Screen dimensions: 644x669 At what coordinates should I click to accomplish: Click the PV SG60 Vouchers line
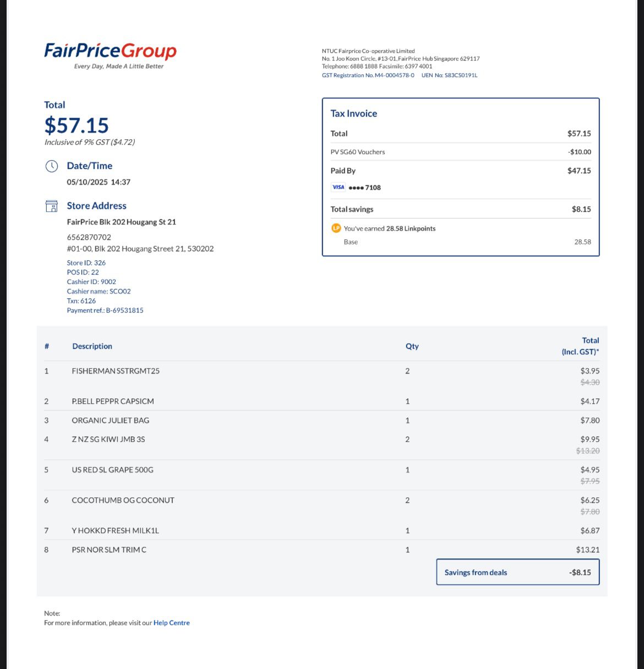[x=461, y=152]
